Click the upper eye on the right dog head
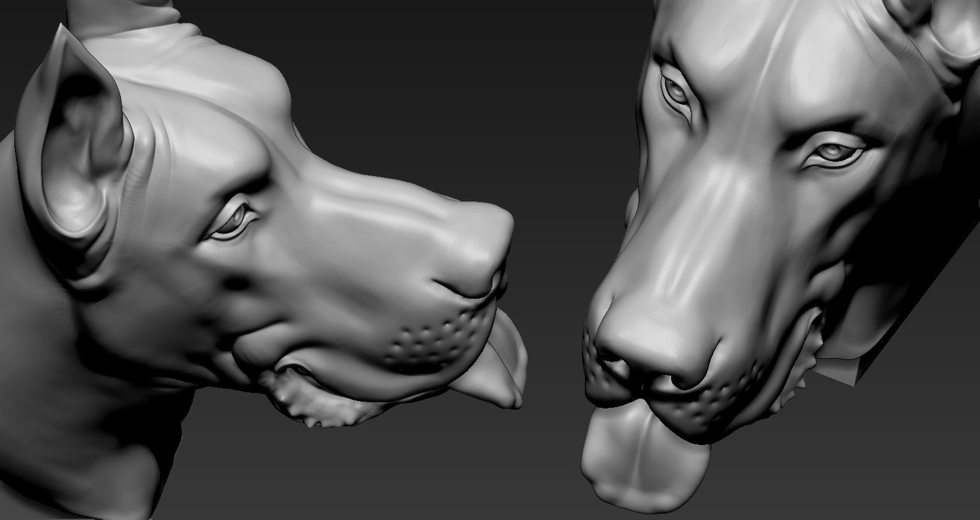The width and height of the screenshot is (980, 520). tap(676, 92)
